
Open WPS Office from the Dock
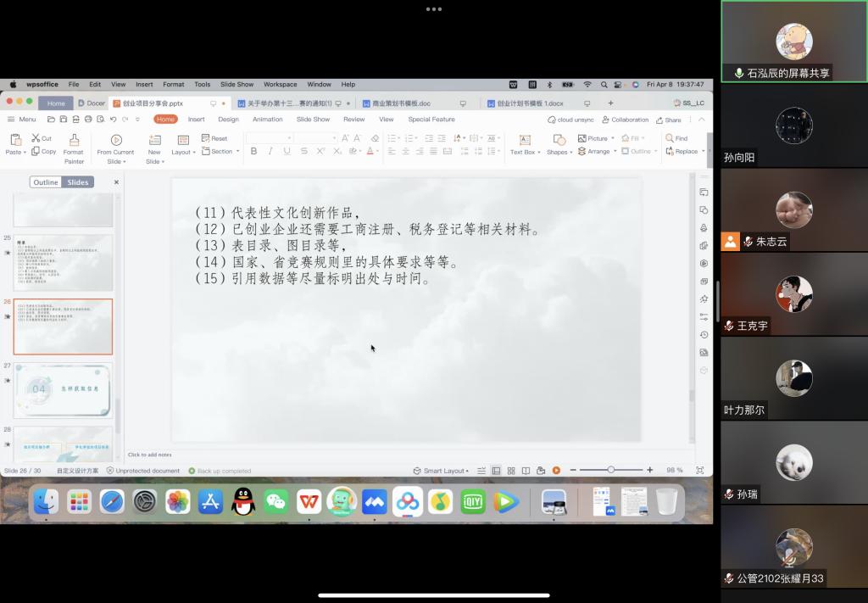click(x=308, y=502)
